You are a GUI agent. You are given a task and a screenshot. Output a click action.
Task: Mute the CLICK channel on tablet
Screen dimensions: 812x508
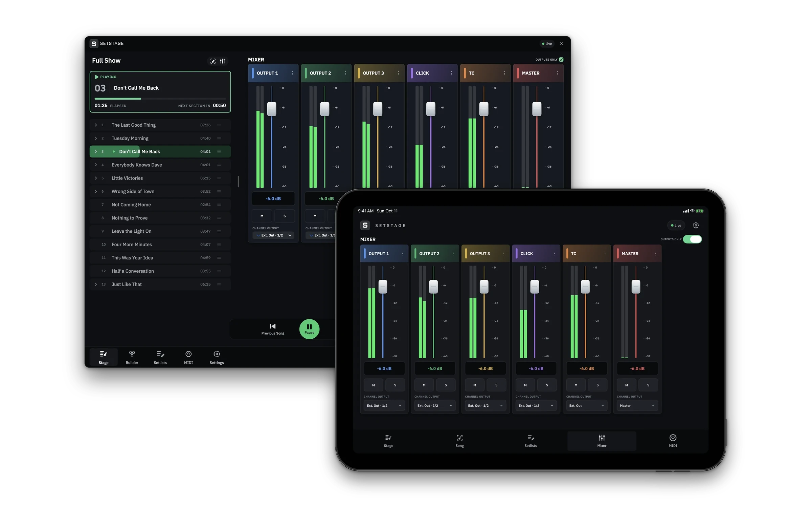click(525, 385)
